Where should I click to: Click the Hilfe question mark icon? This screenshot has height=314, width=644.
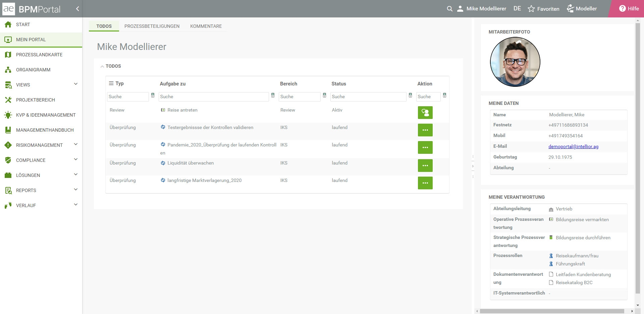[622, 9]
